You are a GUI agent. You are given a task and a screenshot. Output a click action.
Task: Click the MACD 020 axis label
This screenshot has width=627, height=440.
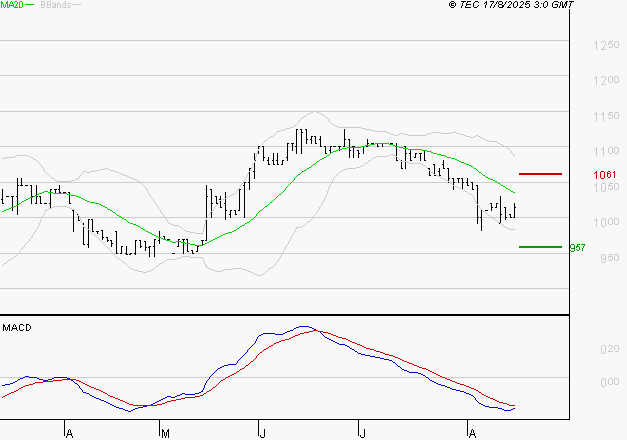coord(608,350)
